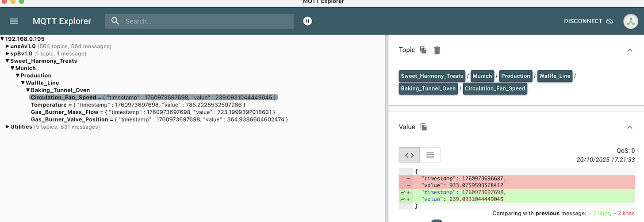
Task: Delete the topic with the trash icon
Action: point(437,50)
